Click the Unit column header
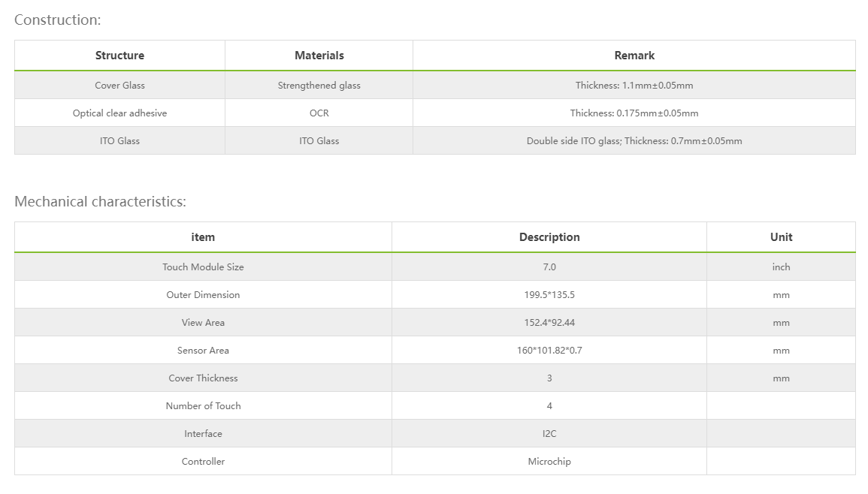This screenshot has width=868, height=494. pyautogui.click(x=781, y=237)
